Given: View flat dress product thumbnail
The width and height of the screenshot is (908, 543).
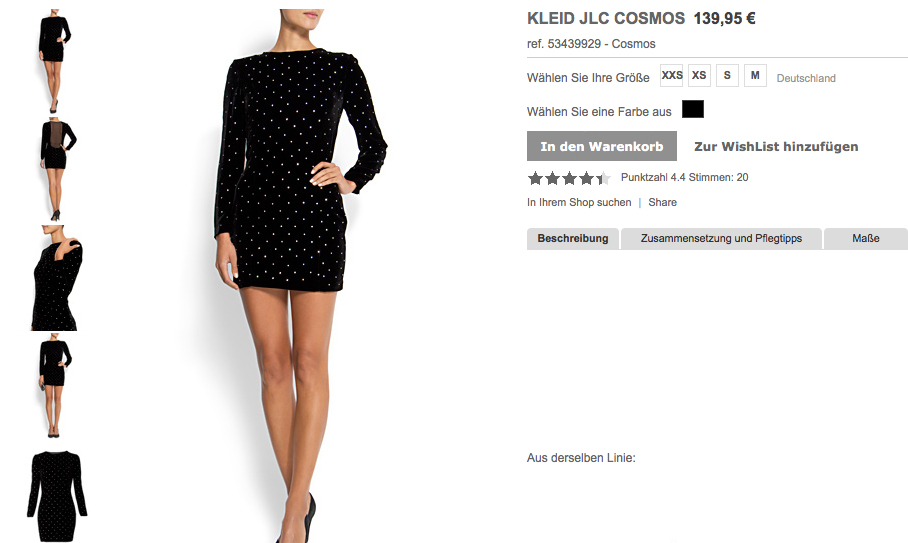Looking at the screenshot, I should (x=57, y=496).
